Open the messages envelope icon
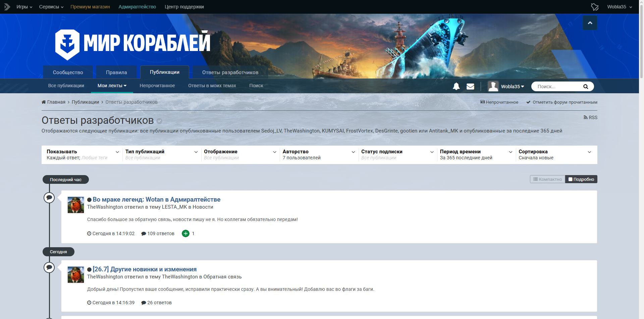Viewport: 644px width, 319px height. 470,87
